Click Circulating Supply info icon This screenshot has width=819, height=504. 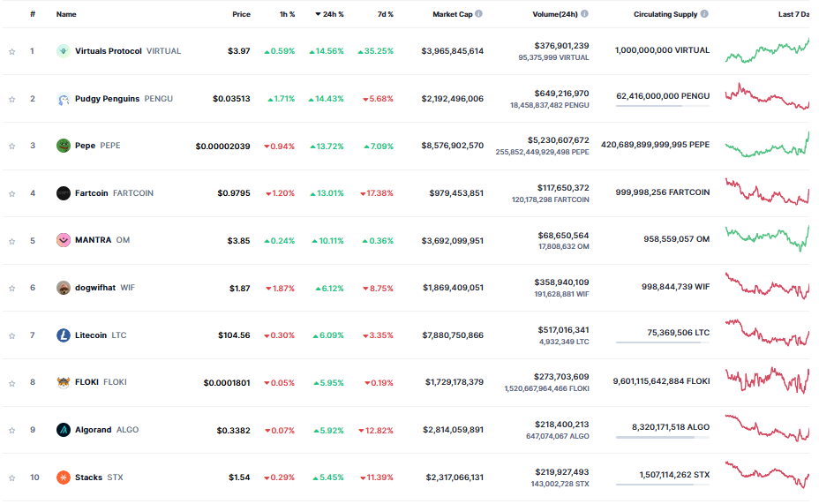704,14
